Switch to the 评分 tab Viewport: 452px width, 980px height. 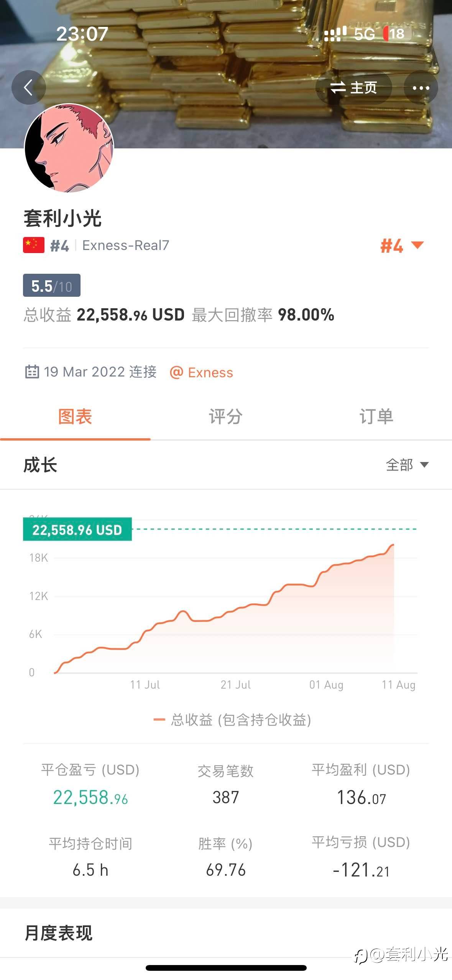(225, 417)
